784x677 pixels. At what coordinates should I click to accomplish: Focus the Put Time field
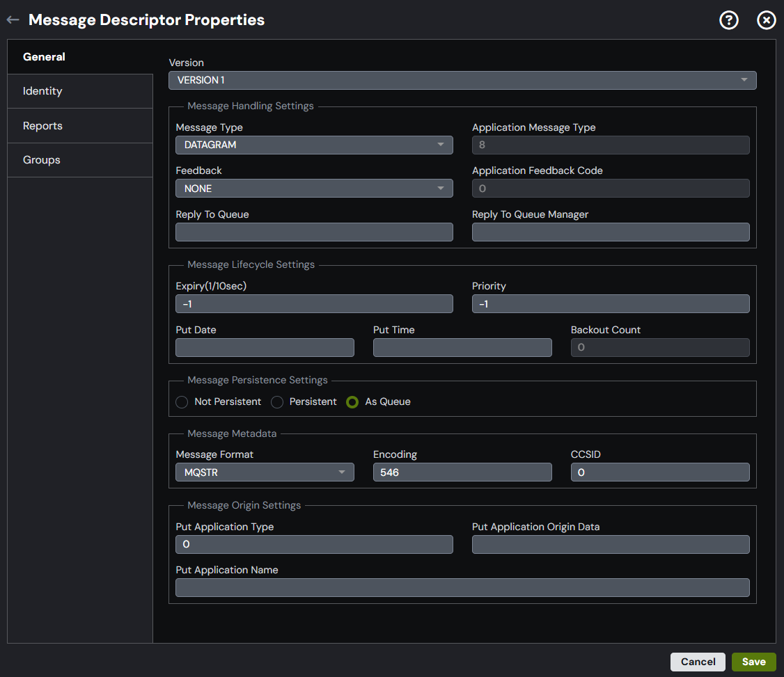pyautogui.click(x=462, y=347)
